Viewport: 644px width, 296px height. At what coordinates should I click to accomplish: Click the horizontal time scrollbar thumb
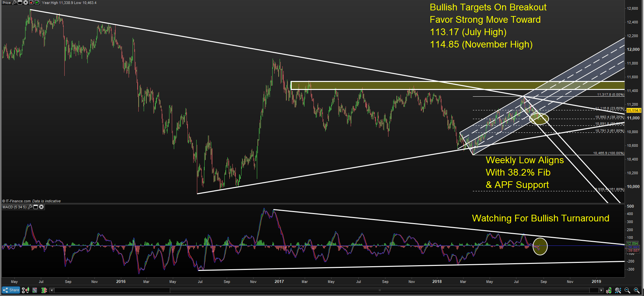pos(379,290)
